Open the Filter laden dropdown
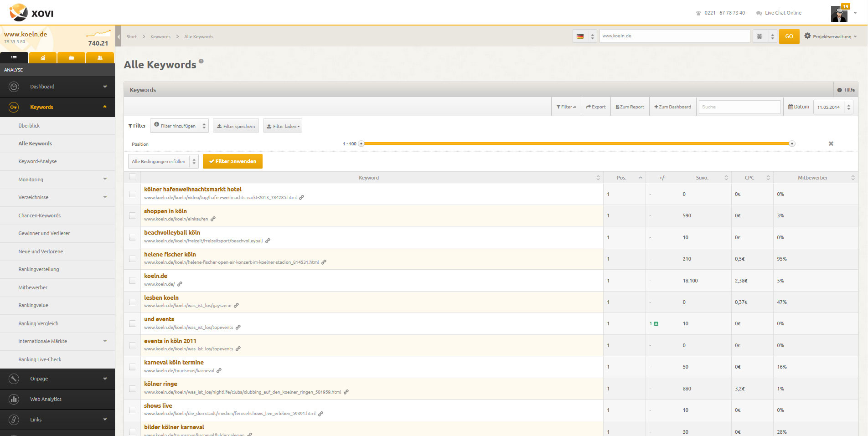This screenshot has width=868, height=436. click(x=283, y=126)
